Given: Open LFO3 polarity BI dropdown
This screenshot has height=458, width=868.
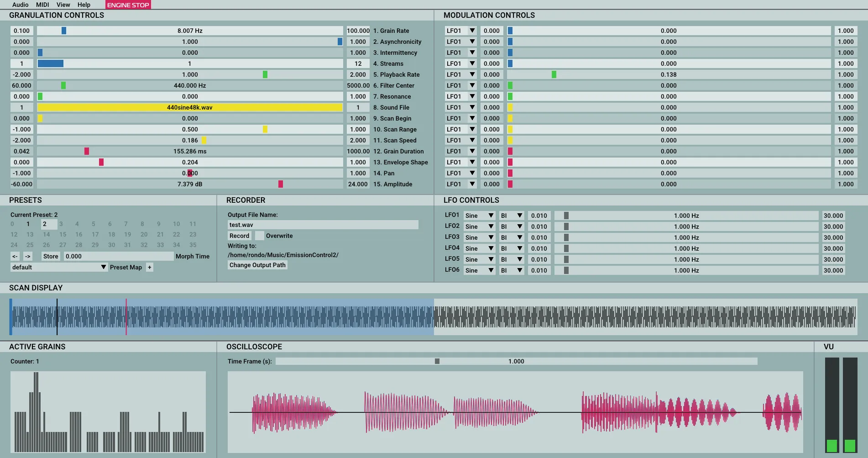Looking at the screenshot, I should point(511,237).
